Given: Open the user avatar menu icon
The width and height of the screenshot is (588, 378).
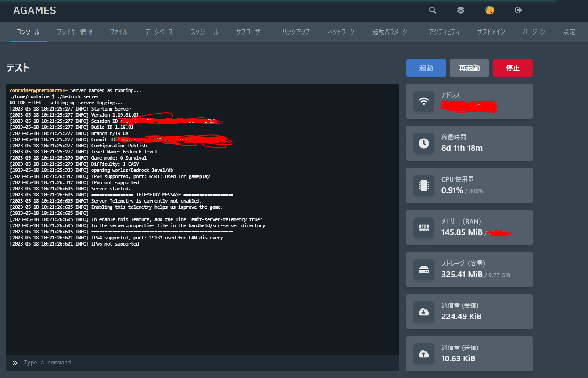Looking at the screenshot, I should 489,10.
